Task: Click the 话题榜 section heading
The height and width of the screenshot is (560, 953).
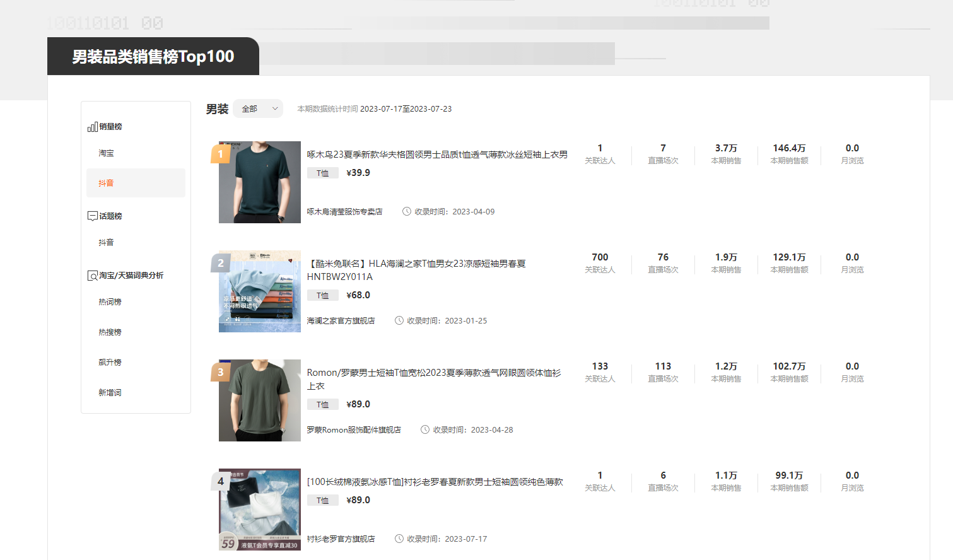Action: [x=110, y=216]
